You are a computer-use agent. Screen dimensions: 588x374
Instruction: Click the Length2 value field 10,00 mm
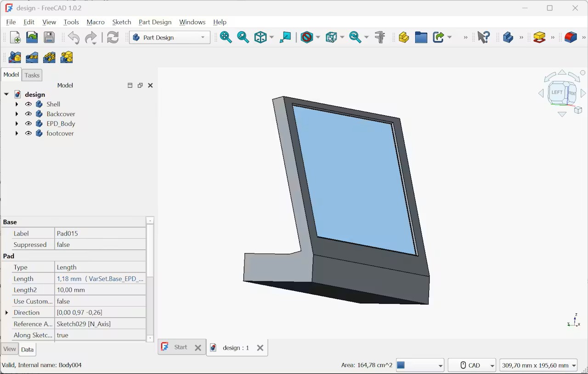(100, 290)
